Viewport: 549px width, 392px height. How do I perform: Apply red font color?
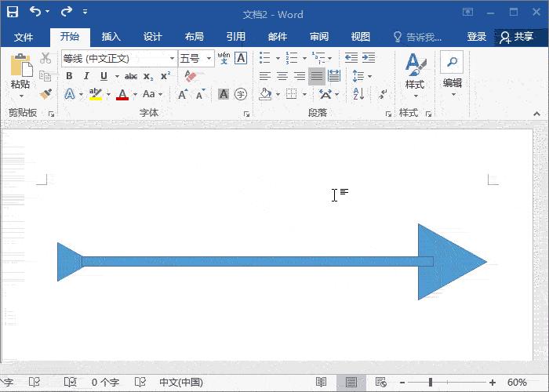[x=122, y=94]
